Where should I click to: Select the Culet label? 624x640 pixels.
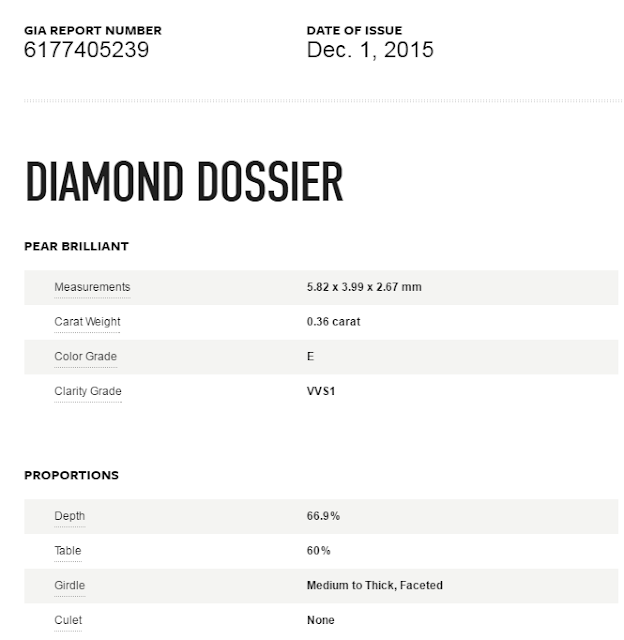(x=68, y=620)
